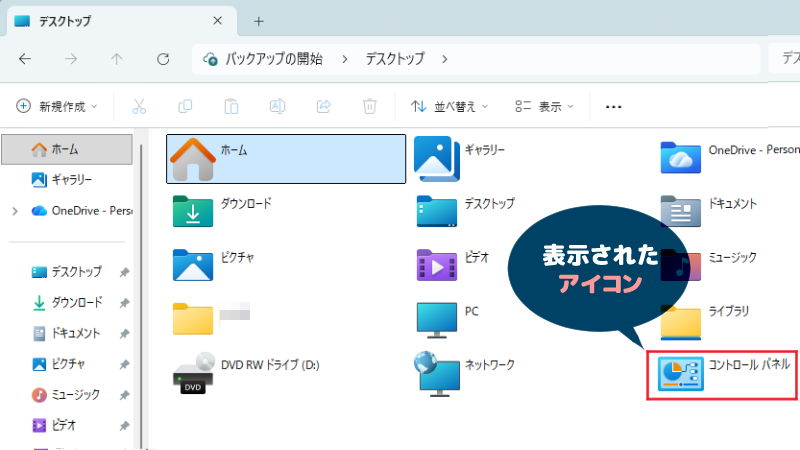Open the デスクトップ folder in main pane

[x=465, y=211]
